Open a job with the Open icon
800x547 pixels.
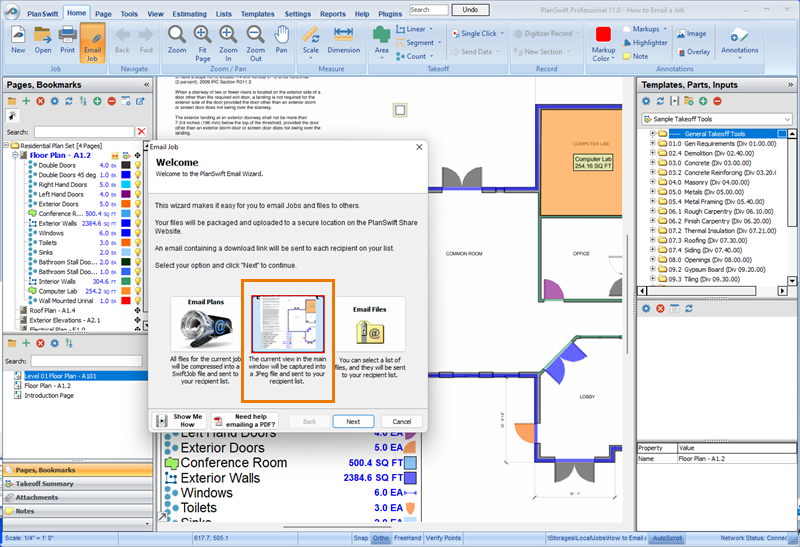[x=43, y=40]
